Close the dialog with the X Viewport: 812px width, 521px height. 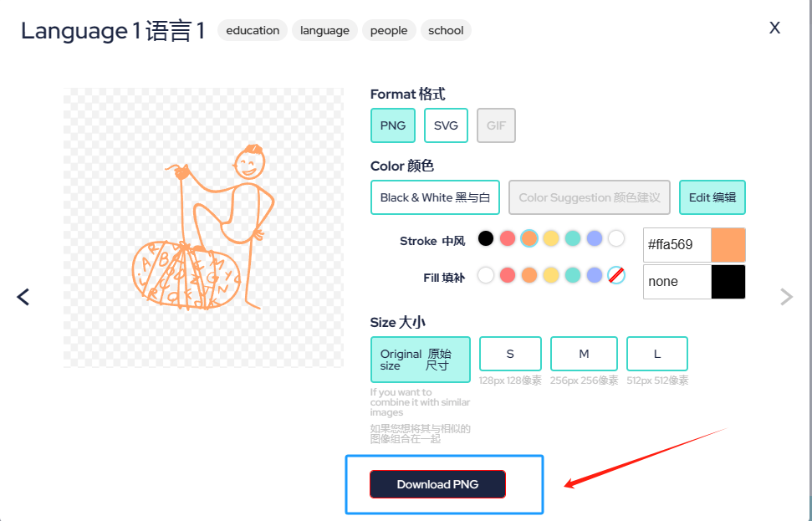coord(774,28)
